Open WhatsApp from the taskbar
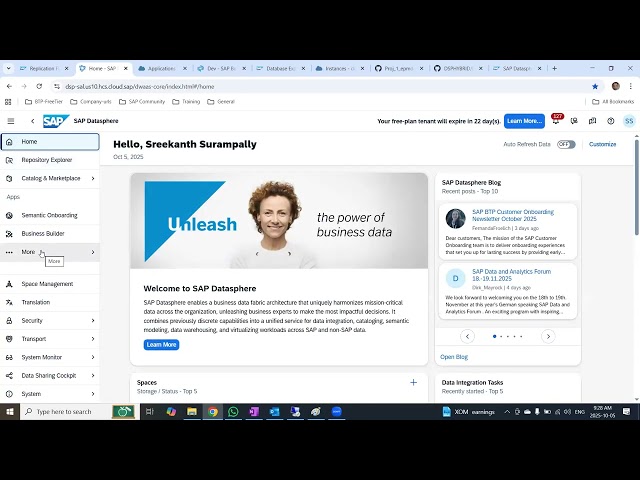Screen dimensions: 640x480 pos(233,412)
